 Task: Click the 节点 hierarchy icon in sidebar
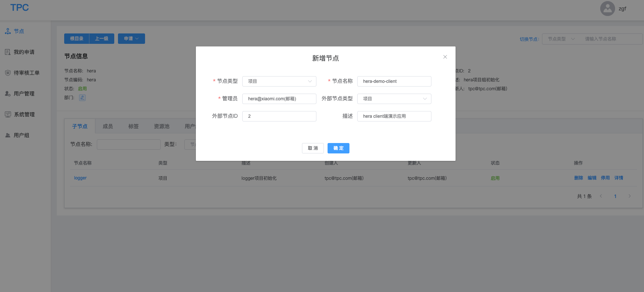click(8, 31)
